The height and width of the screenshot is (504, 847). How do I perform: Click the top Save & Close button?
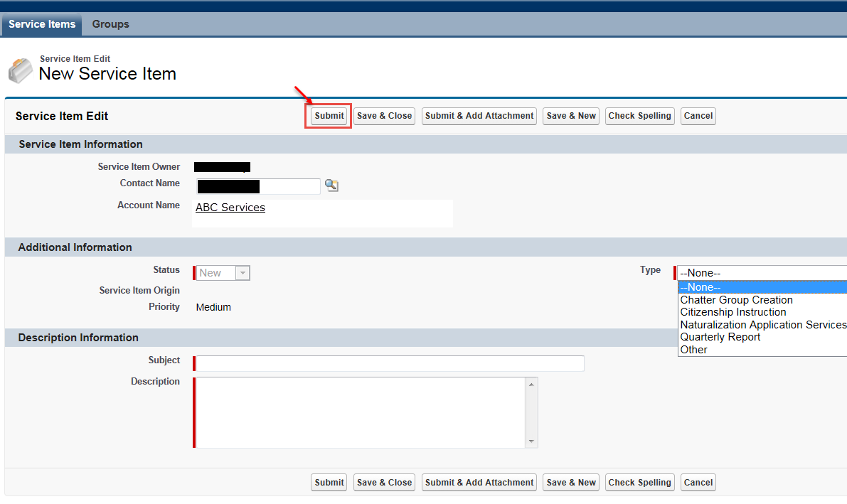coord(384,116)
